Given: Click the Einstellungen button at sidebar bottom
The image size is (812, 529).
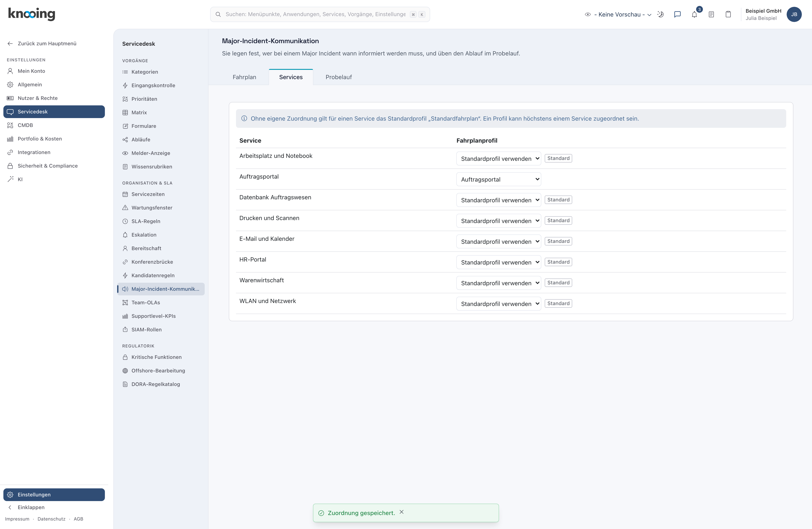Looking at the screenshot, I should point(54,495).
